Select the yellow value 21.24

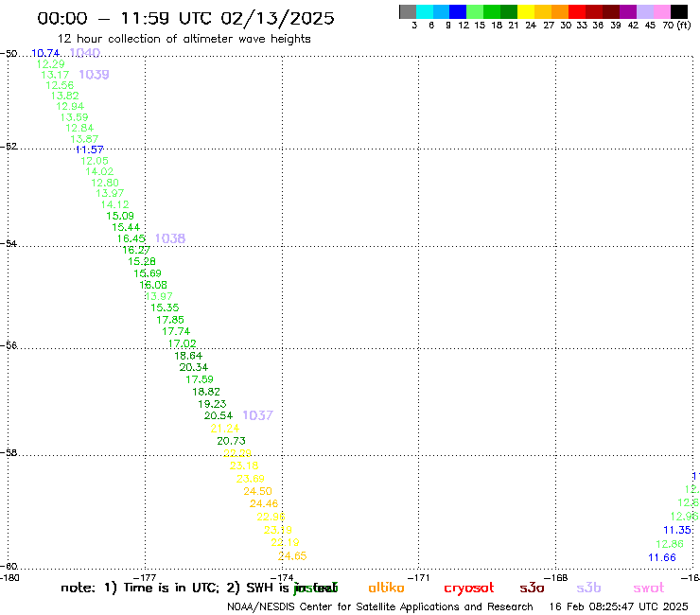(x=224, y=429)
